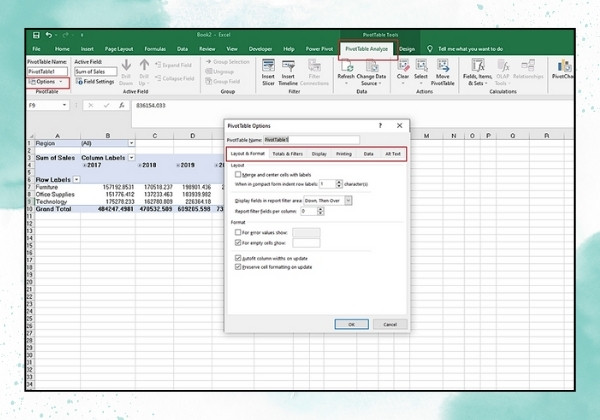This screenshot has width=600, height=420.
Task: Insert a Slicer
Action: tap(268, 72)
